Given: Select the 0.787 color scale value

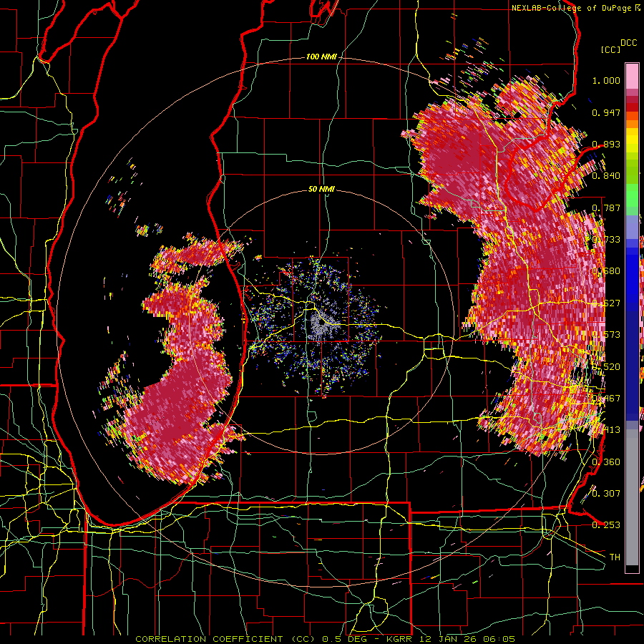Looking at the screenshot, I should click(x=606, y=208).
